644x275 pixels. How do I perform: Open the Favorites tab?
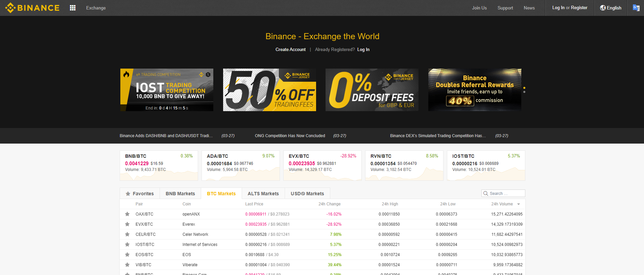tap(140, 194)
